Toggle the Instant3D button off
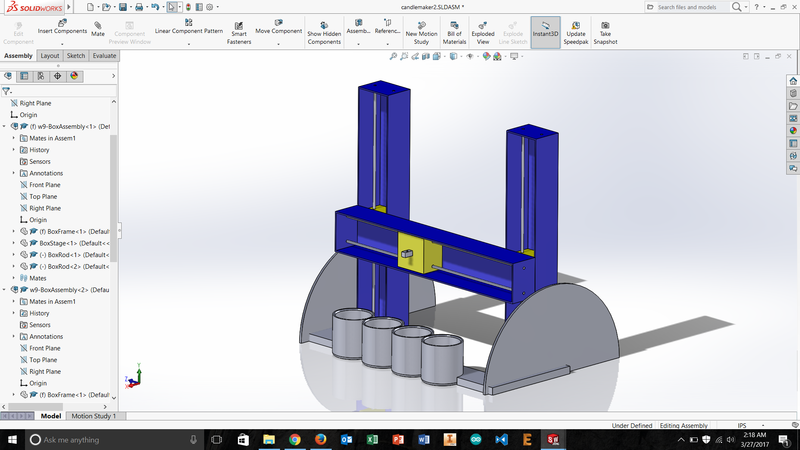The height and width of the screenshot is (450, 800). (x=545, y=28)
